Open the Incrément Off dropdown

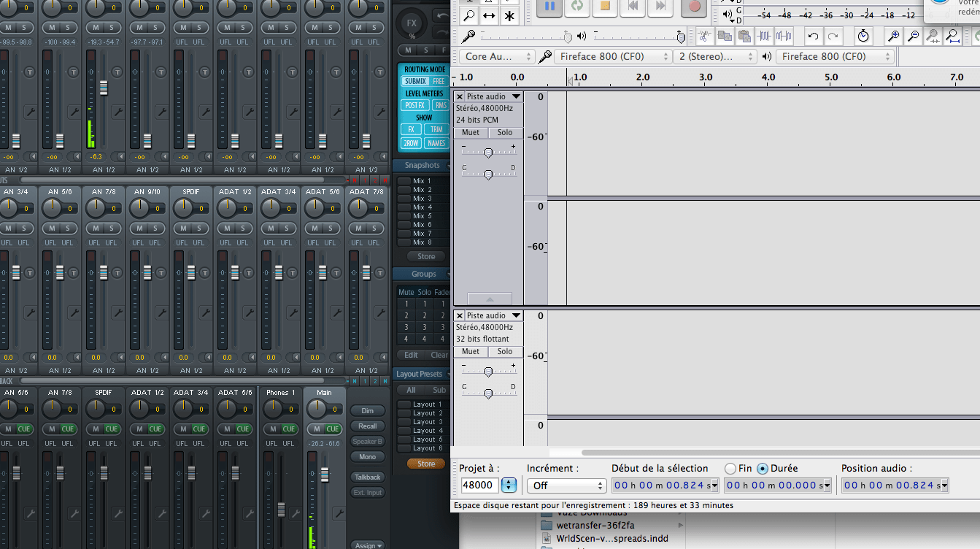pyautogui.click(x=566, y=485)
